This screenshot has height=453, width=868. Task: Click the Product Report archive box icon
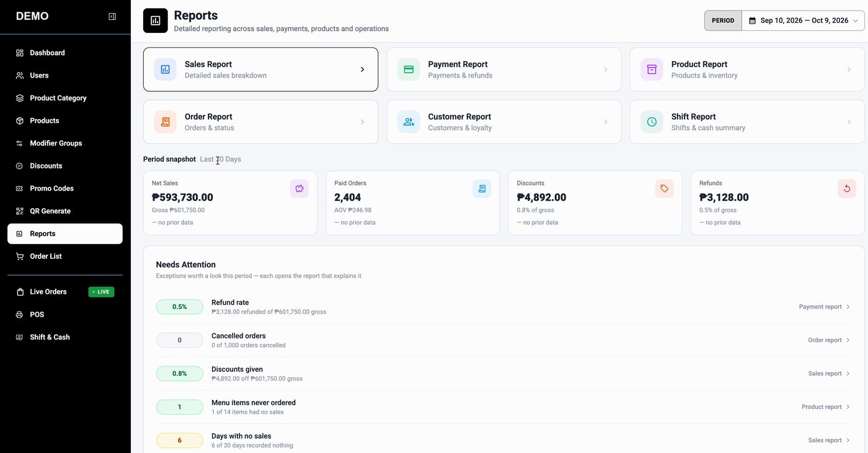[652, 69]
